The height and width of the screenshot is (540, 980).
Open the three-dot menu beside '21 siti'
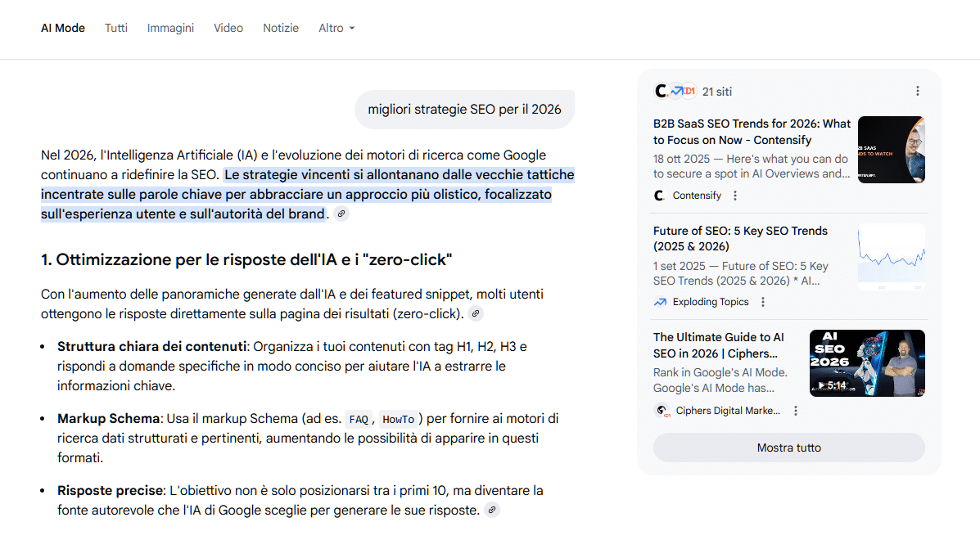coord(918,92)
